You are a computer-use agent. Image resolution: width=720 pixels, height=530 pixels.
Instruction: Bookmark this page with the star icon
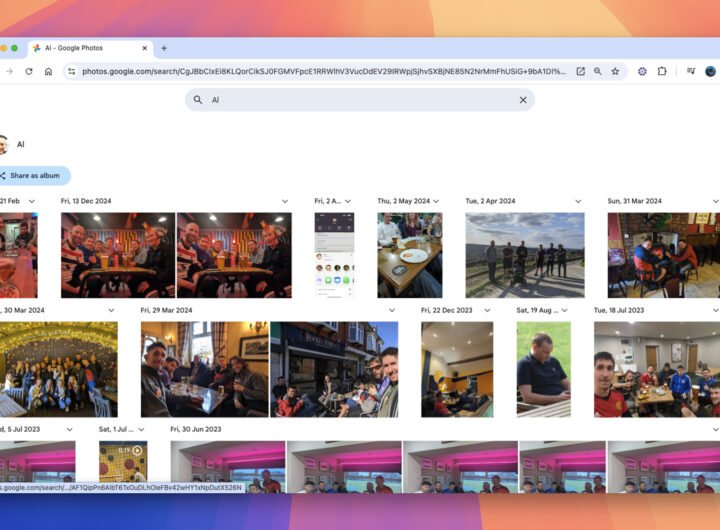pos(615,71)
